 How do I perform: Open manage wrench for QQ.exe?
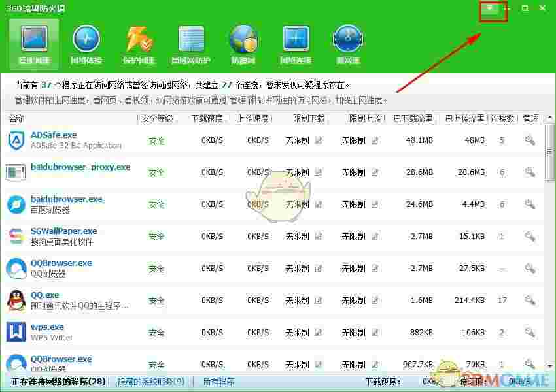[x=530, y=301]
